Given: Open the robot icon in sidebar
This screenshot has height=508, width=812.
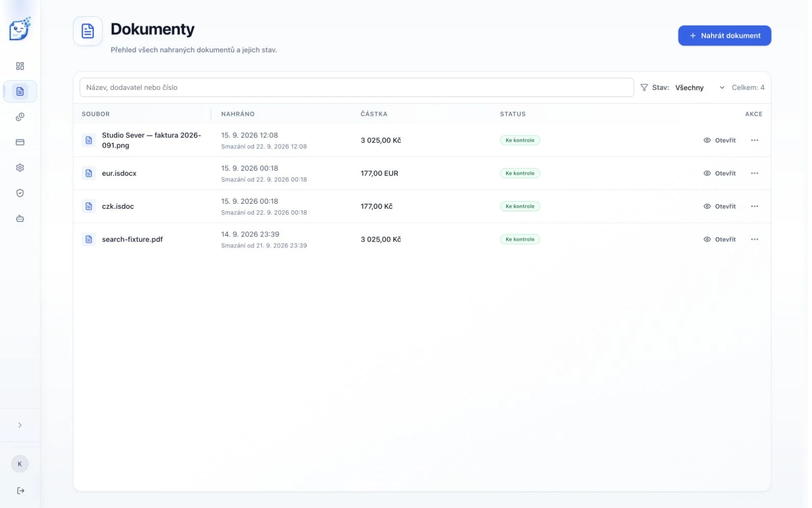Looking at the screenshot, I should coord(20,219).
